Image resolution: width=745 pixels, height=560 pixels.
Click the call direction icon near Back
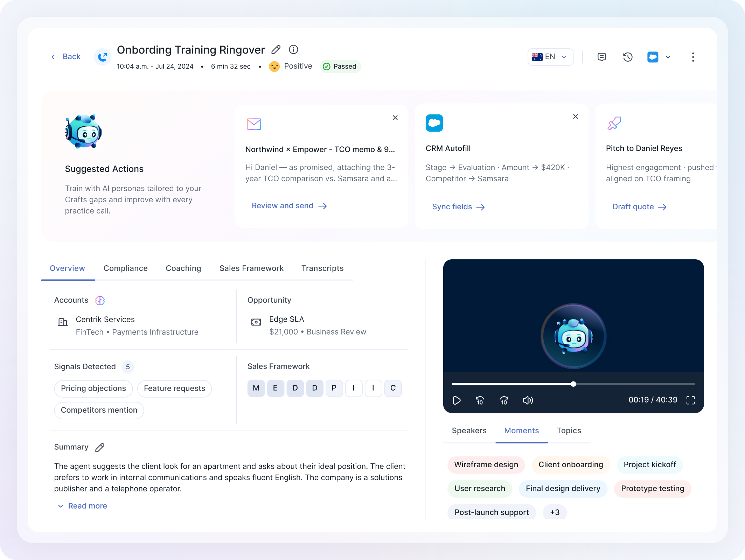103,57
